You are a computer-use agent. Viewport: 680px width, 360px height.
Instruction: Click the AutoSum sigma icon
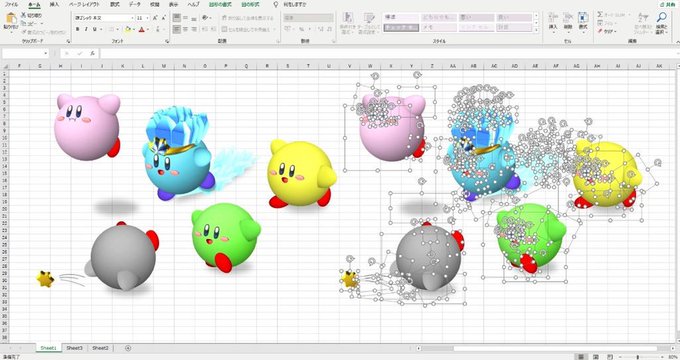click(600, 14)
